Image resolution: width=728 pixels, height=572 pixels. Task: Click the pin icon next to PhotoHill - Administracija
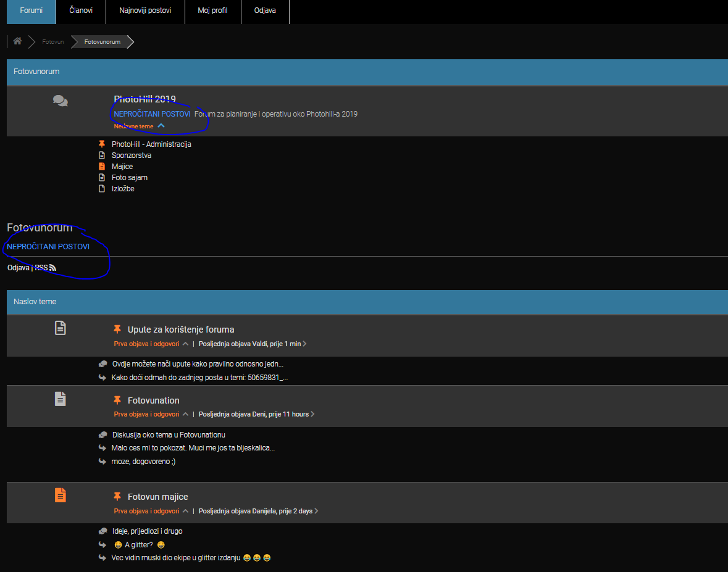(x=102, y=144)
